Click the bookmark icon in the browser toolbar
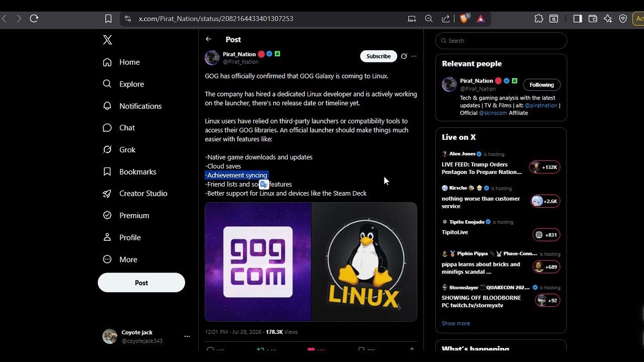 click(x=108, y=19)
